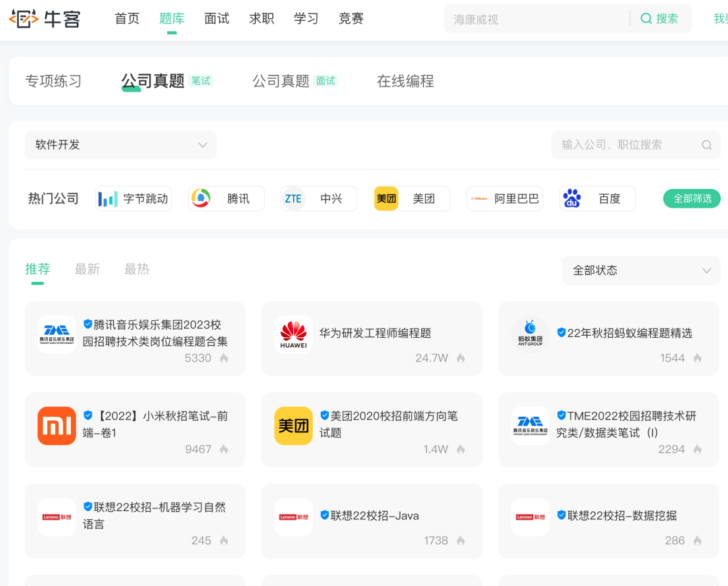This screenshot has width=728, height=586.
Task: Click the ZTE logo icon
Action: pos(293,199)
